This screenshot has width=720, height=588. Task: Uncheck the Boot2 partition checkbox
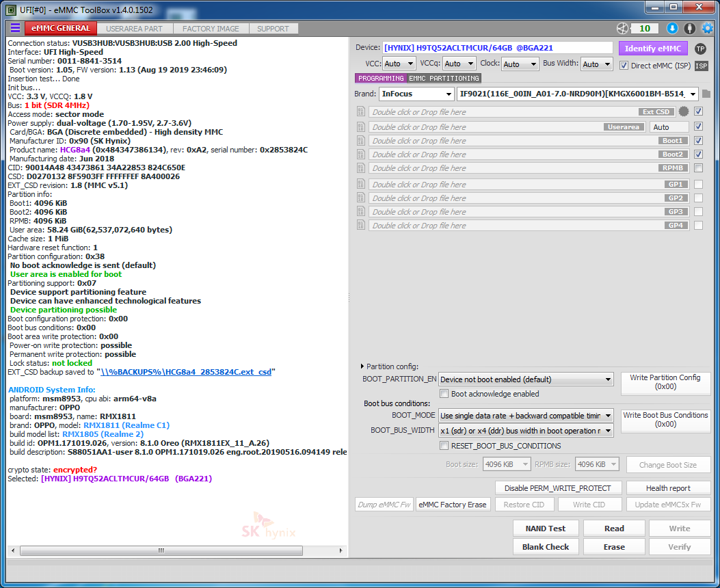(698, 155)
